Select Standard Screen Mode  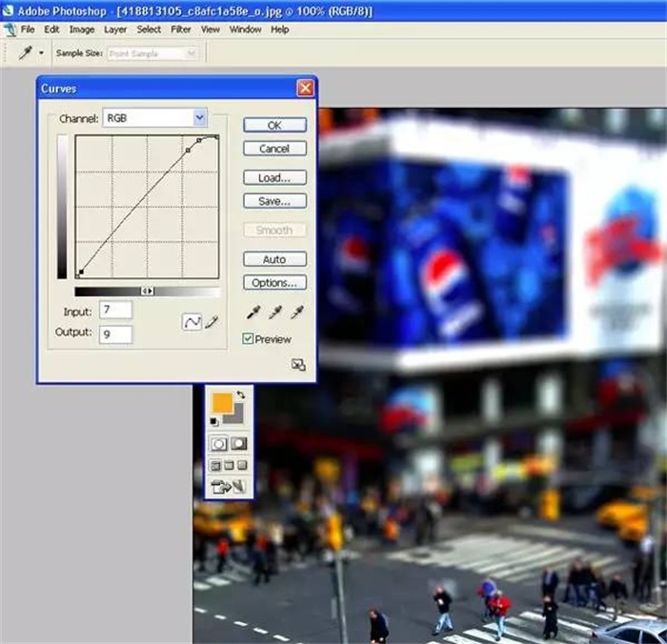tap(215, 466)
